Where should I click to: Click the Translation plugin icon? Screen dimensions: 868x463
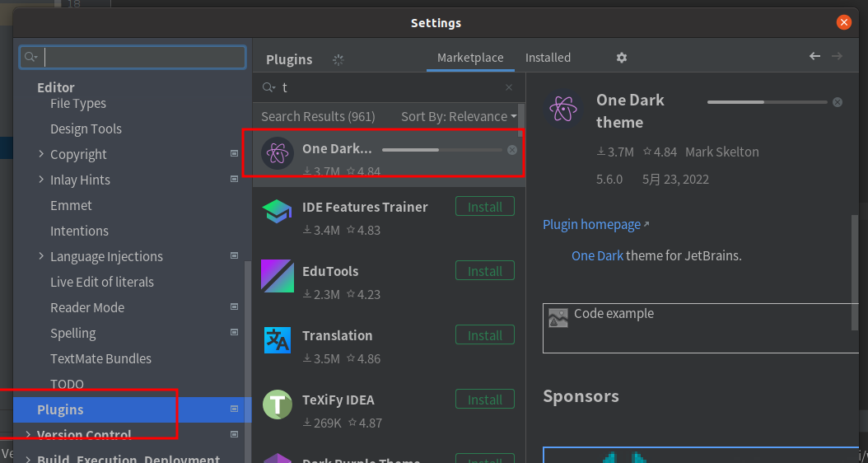tap(277, 340)
